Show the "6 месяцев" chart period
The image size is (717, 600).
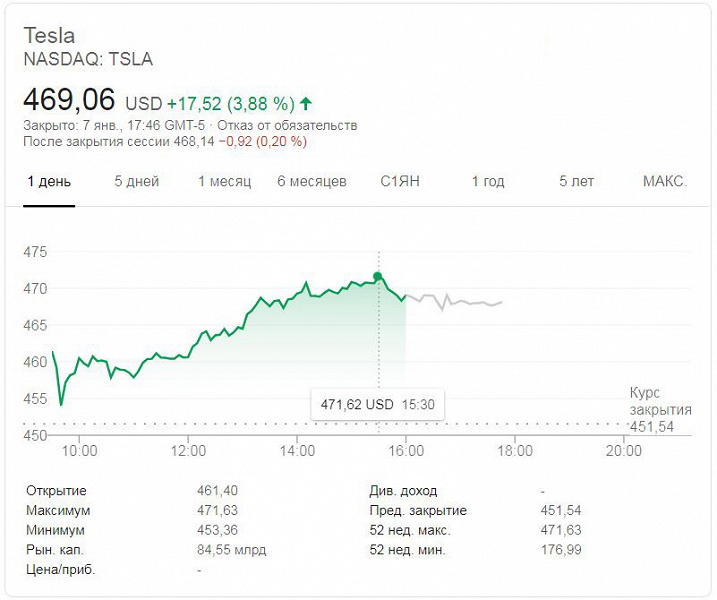[x=312, y=181]
